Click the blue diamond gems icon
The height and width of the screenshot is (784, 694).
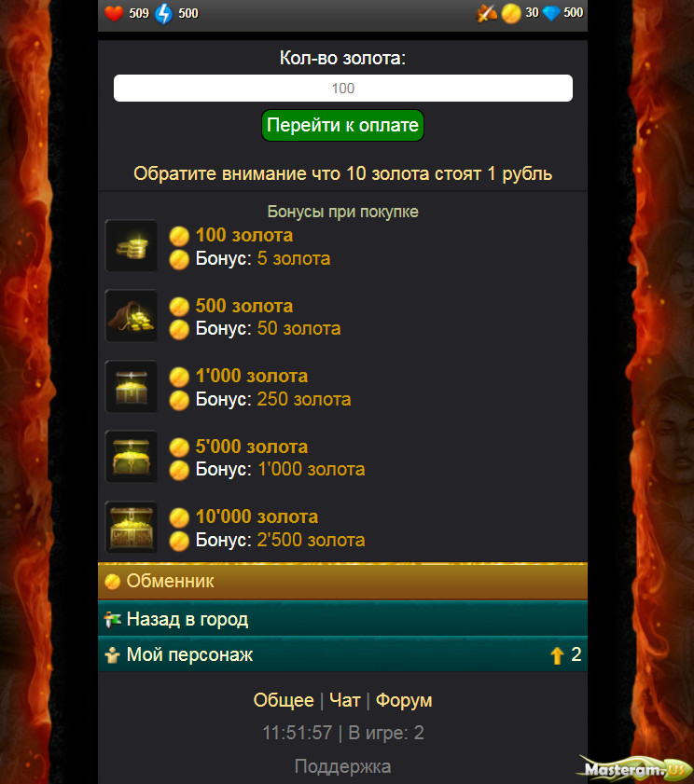551,13
